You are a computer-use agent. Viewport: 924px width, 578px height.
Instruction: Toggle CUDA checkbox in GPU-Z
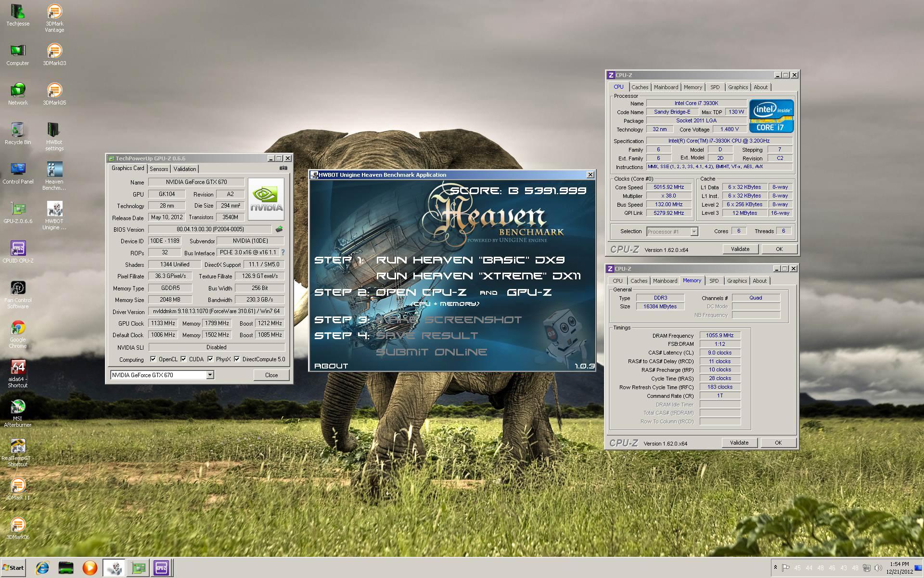tap(183, 359)
